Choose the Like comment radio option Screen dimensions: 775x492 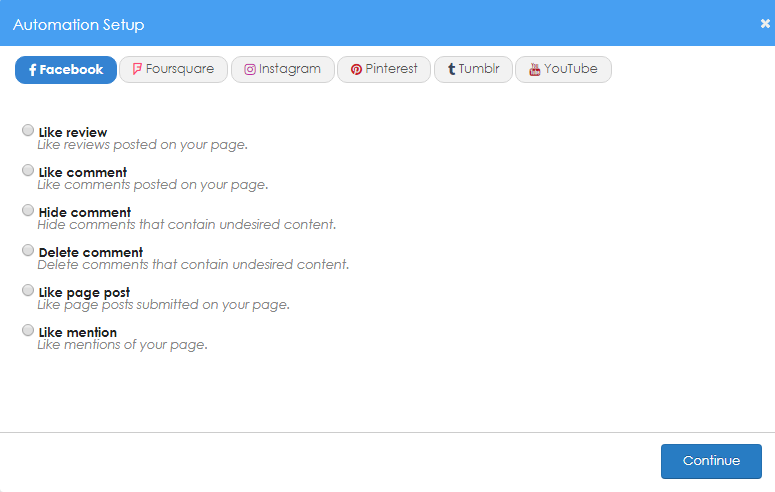click(x=28, y=171)
